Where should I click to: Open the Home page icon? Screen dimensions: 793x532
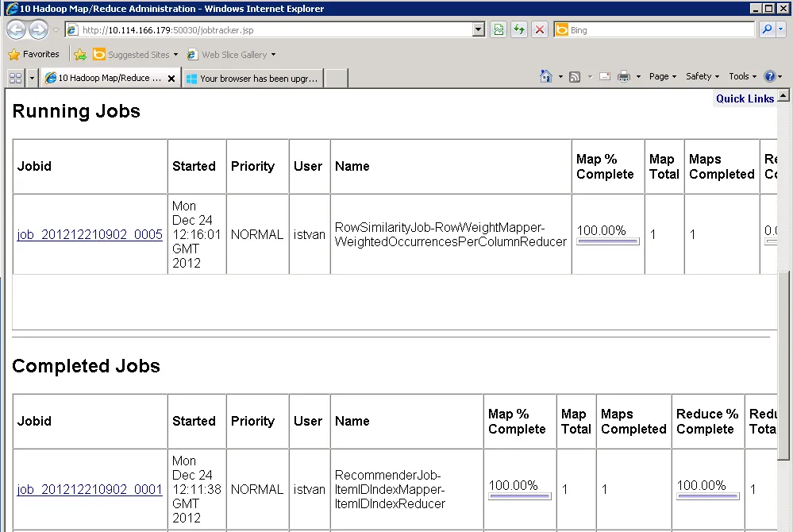click(545, 76)
